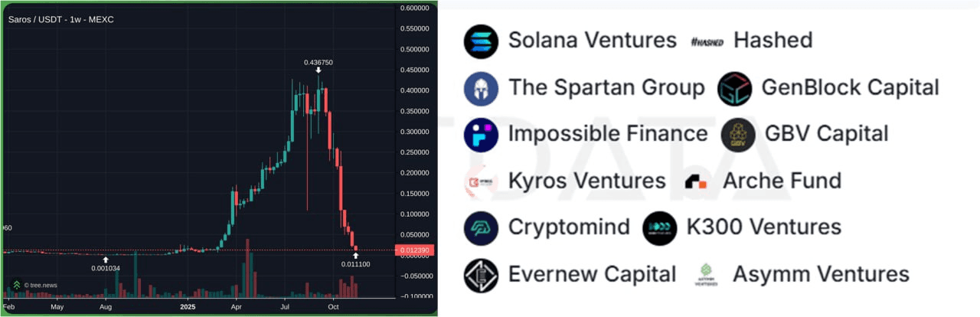Click the Cryptomind logo icon
This screenshot has height=317, width=980.
pyautogui.click(x=481, y=228)
